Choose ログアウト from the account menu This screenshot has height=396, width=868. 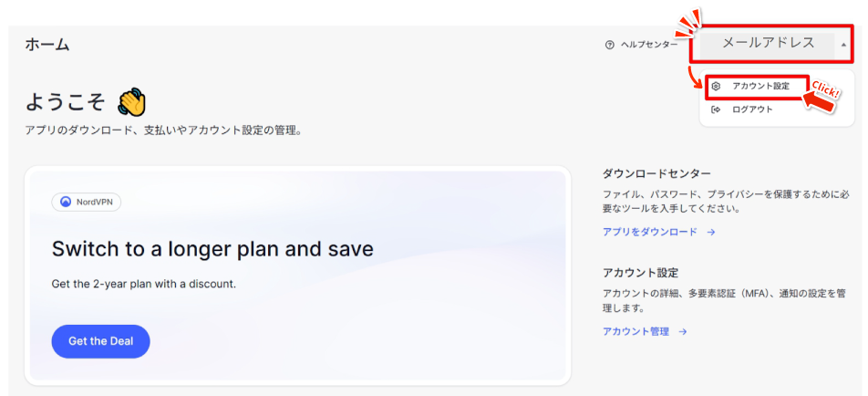click(x=752, y=109)
